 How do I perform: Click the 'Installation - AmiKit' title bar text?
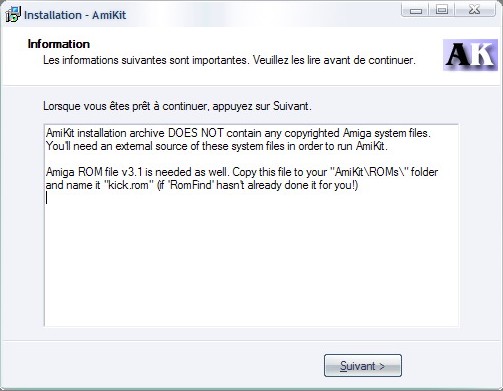75,15
